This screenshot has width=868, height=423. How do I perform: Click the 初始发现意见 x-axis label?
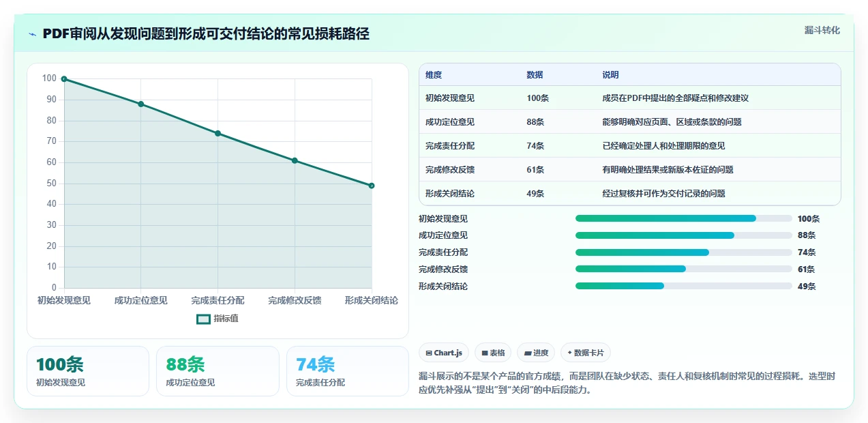(64, 300)
